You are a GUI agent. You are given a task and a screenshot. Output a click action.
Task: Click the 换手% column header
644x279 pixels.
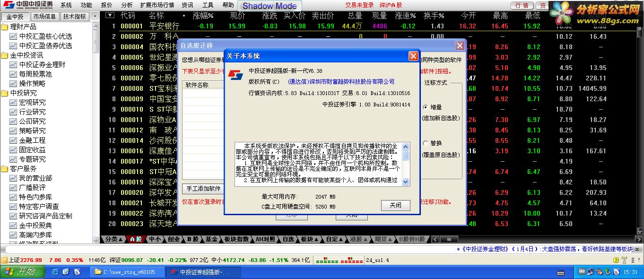pos(434,16)
